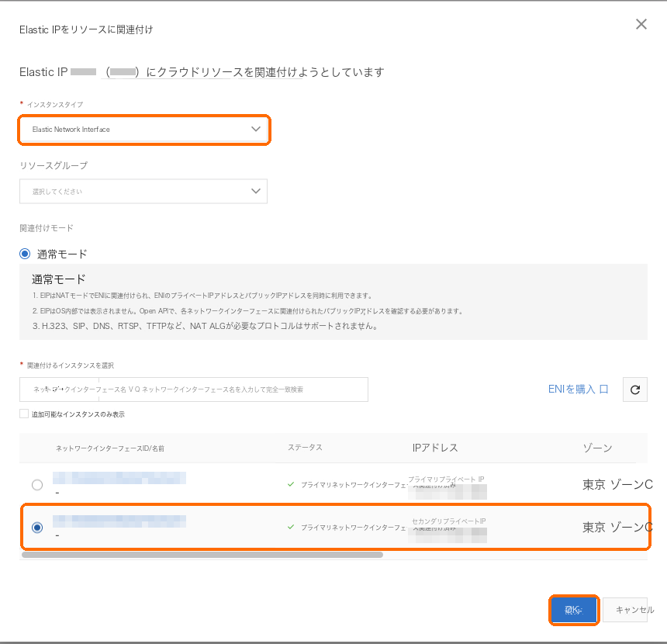
Task: Click the magnifier search icon in the filter box
Action: [137, 390]
